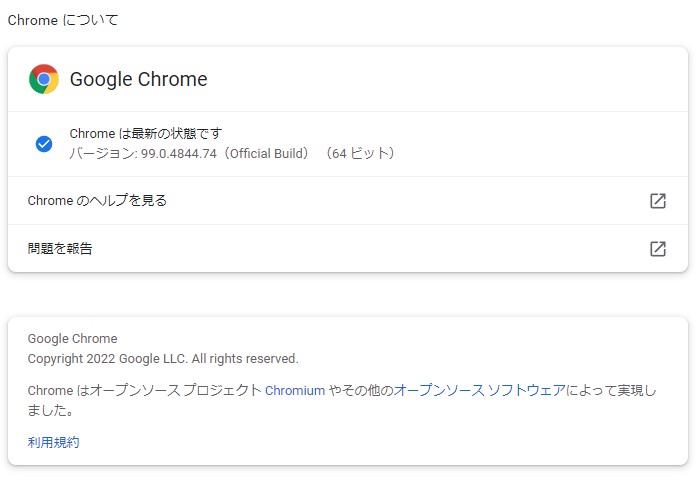697x491 pixels.
Task: Open the 利用規約 terms link
Action: pos(53,442)
